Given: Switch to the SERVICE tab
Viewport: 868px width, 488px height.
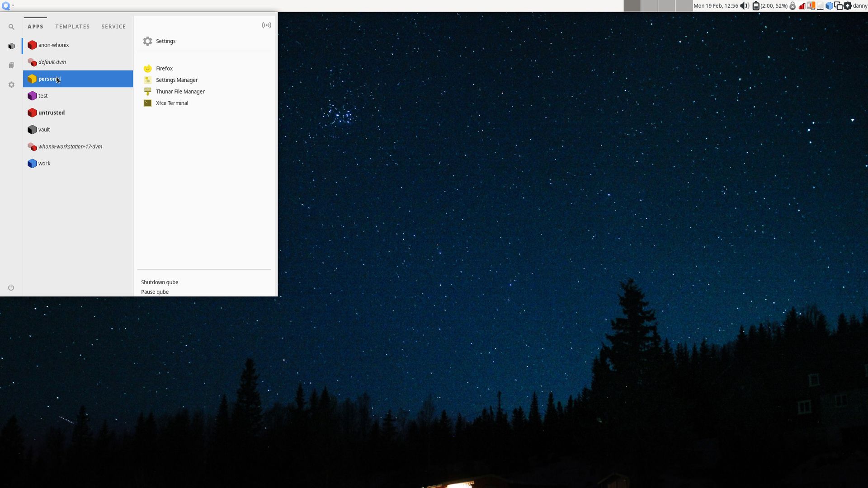Looking at the screenshot, I should [113, 27].
